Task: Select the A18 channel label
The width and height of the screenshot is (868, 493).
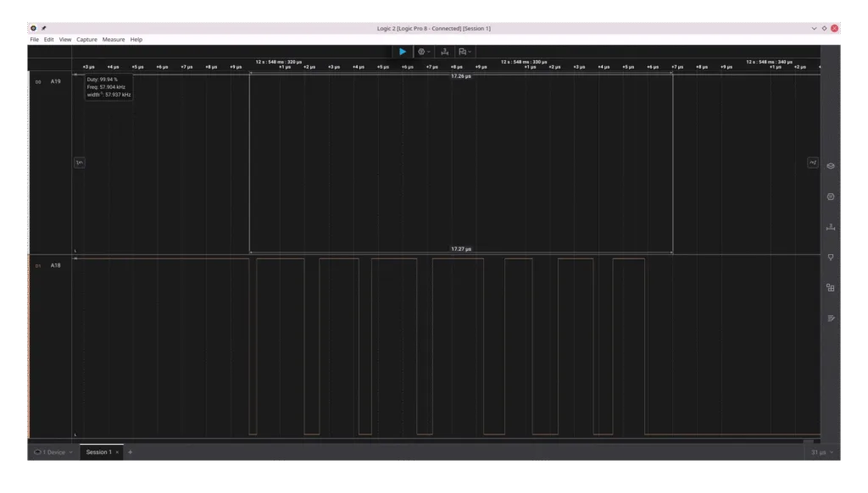Action: (x=55, y=266)
